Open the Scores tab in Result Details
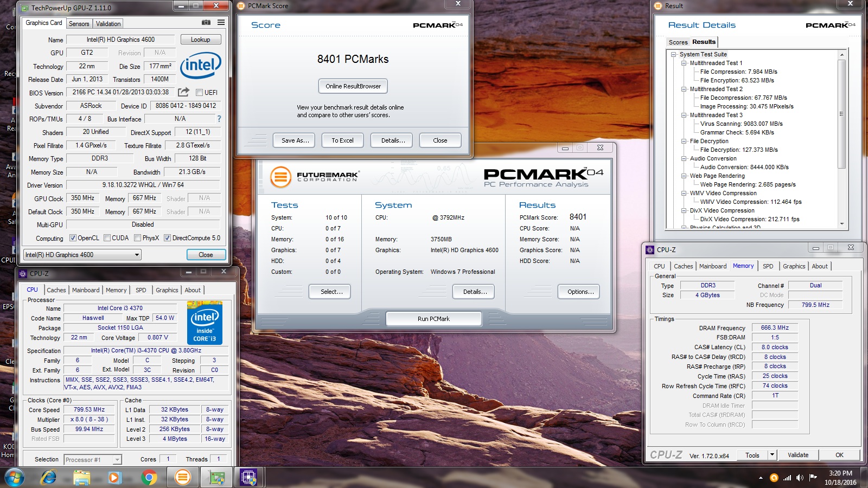 (678, 42)
